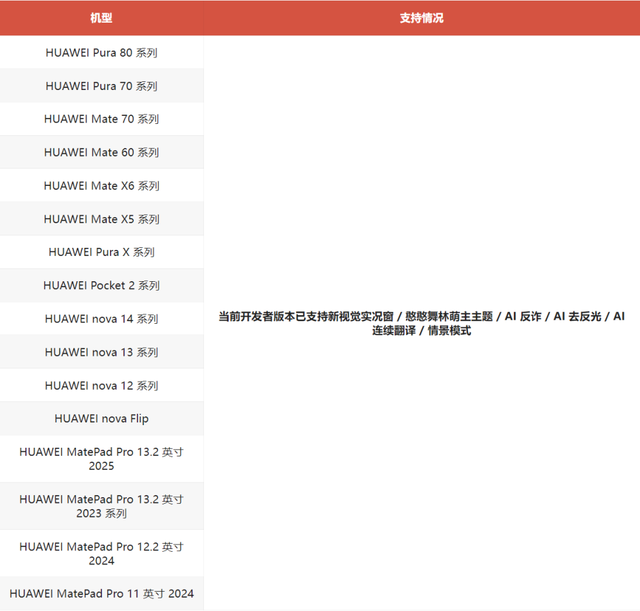Select the HUAWEI nova 14 系列 row
The height and width of the screenshot is (611, 640).
(101, 319)
